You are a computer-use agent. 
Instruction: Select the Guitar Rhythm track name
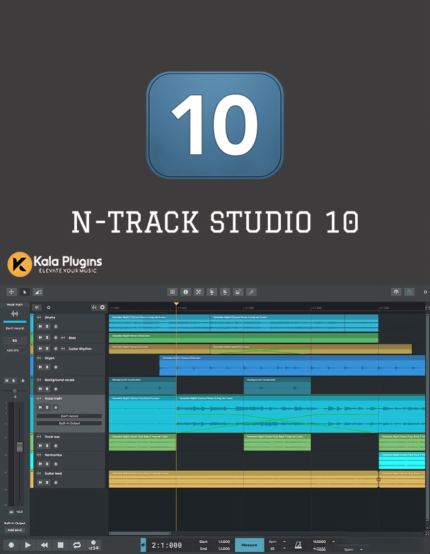(x=80, y=349)
